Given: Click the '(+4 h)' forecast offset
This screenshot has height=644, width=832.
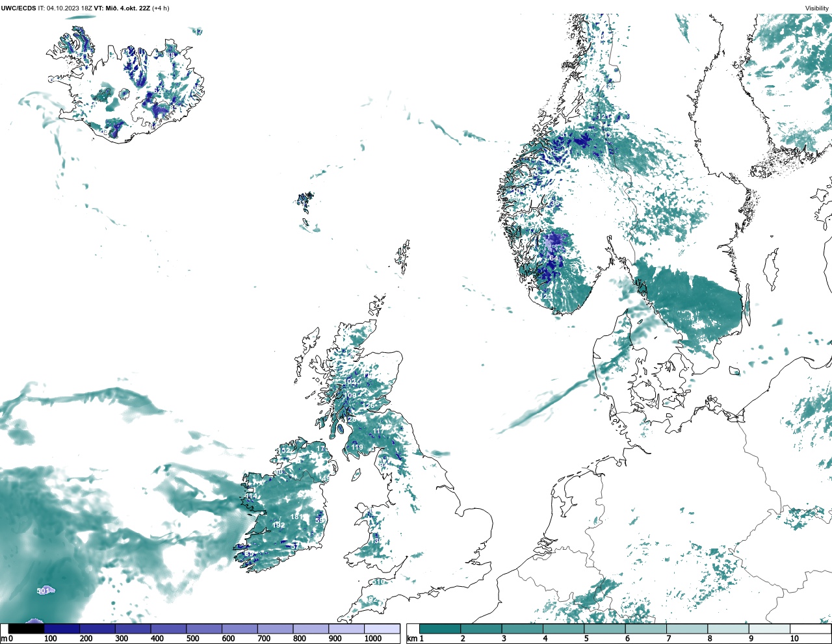Looking at the screenshot, I should [161, 8].
